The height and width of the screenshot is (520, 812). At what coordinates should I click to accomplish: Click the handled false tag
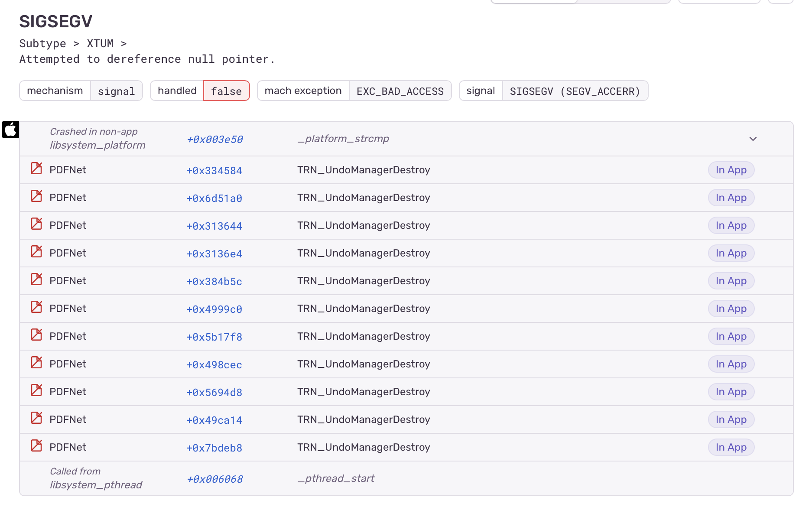[x=227, y=91]
